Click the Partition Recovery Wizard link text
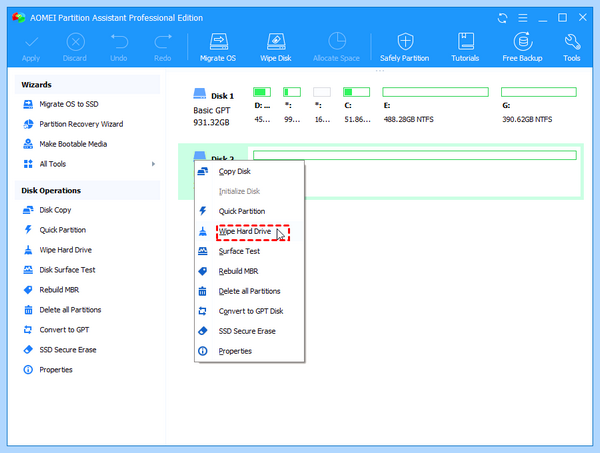The width and height of the screenshot is (600, 453). pyautogui.click(x=81, y=124)
